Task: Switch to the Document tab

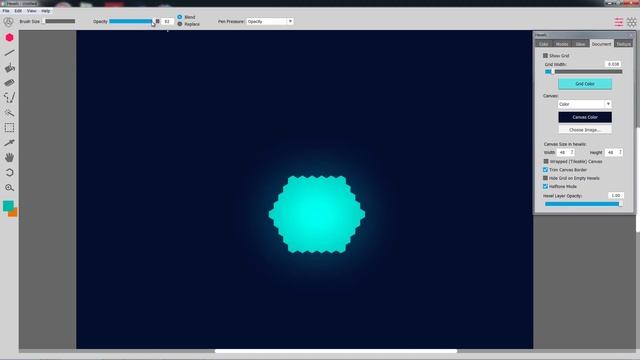Action: (x=601, y=44)
